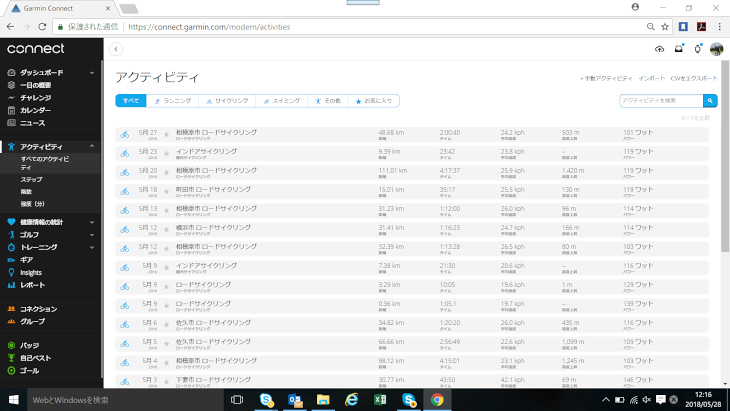Click the cycling icon of the 5月23 indoor ride
730x411 pixels.
tap(125, 154)
